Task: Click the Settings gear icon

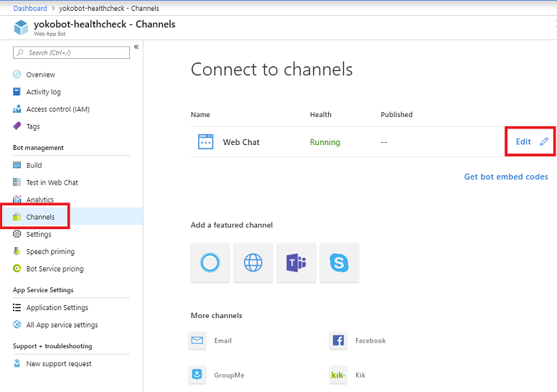Action: coord(17,234)
